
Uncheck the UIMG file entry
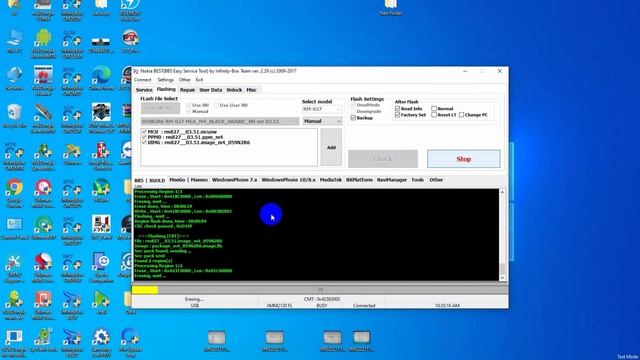click(x=144, y=142)
